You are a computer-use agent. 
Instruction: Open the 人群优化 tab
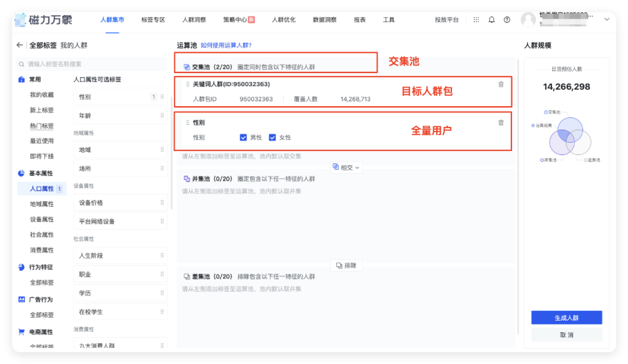tap(284, 19)
